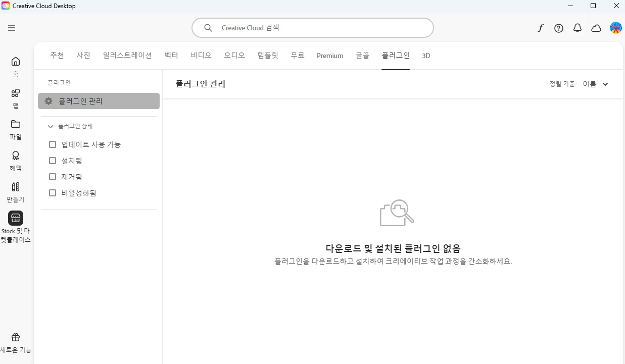Click the search magnifier icon
Image resolution: width=625 pixels, height=364 pixels.
[x=208, y=28]
